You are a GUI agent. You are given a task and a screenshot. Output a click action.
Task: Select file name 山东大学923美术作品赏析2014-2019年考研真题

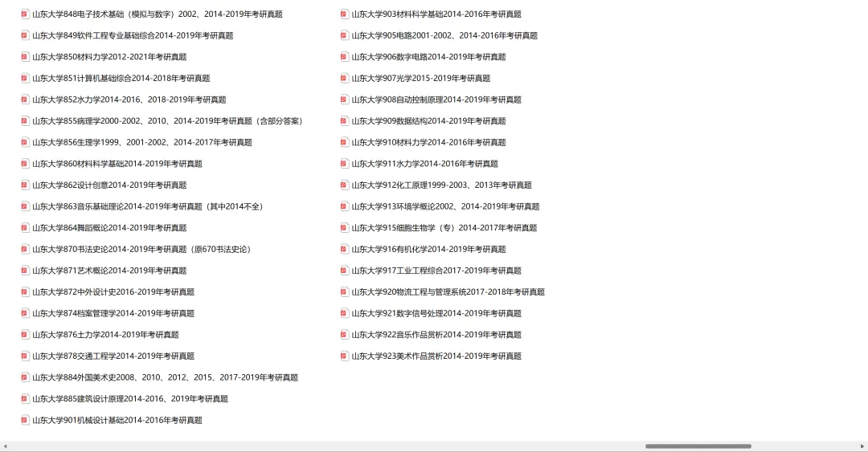click(x=436, y=356)
